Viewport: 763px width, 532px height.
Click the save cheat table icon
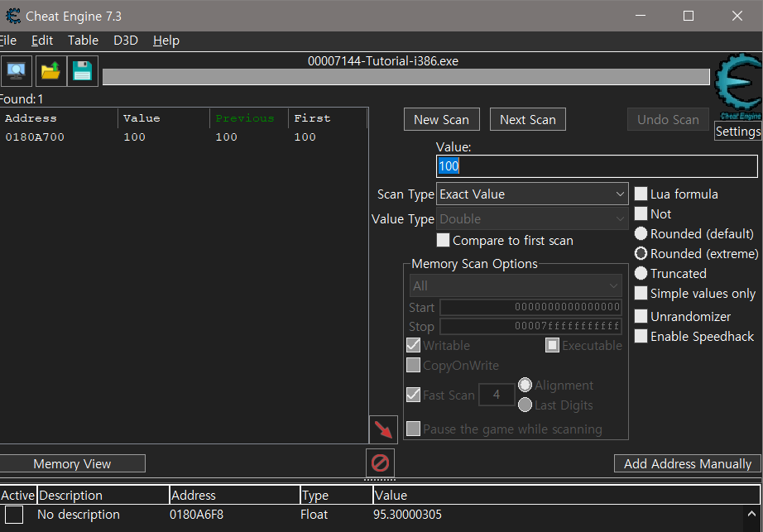[x=82, y=71]
